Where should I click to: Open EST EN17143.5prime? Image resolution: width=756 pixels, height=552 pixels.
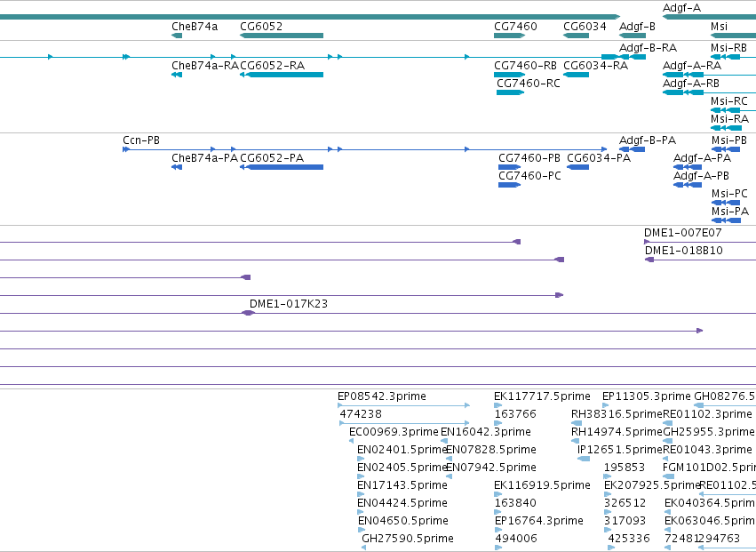point(402,485)
